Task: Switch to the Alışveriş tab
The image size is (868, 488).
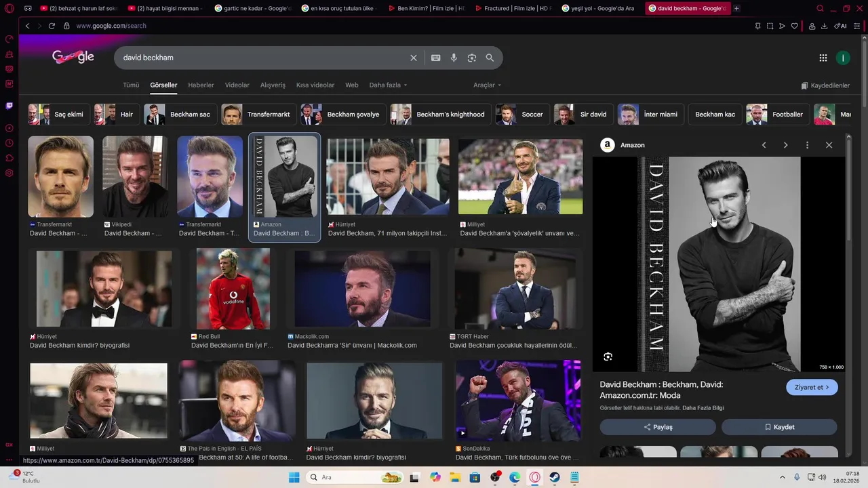Action: 273,85
